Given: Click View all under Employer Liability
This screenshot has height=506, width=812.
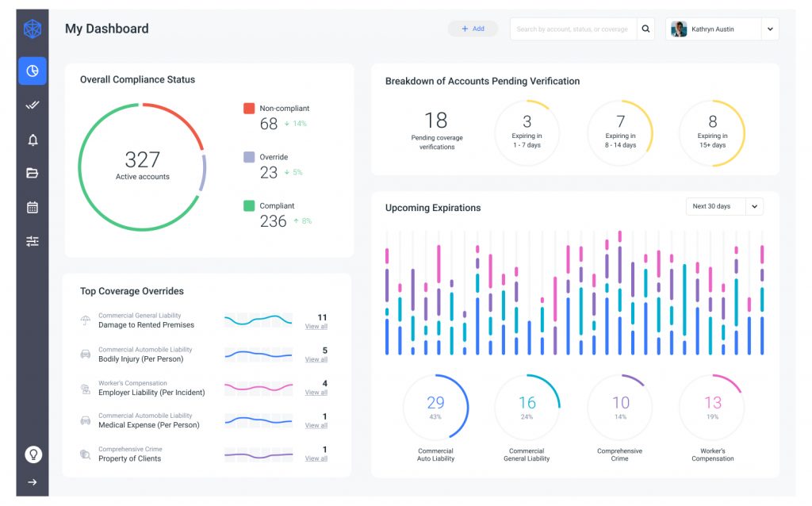Looking at the screenshot, I should pos(316,393).
